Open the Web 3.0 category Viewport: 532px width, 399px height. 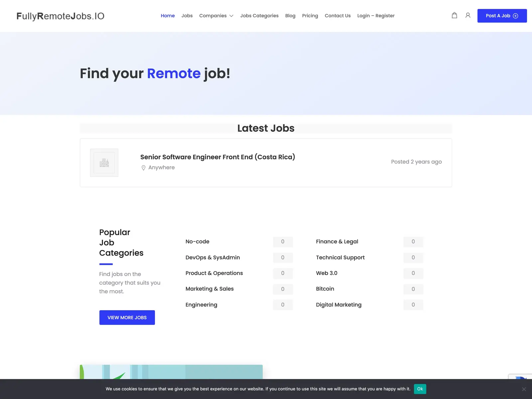click(x=327, y=273)
